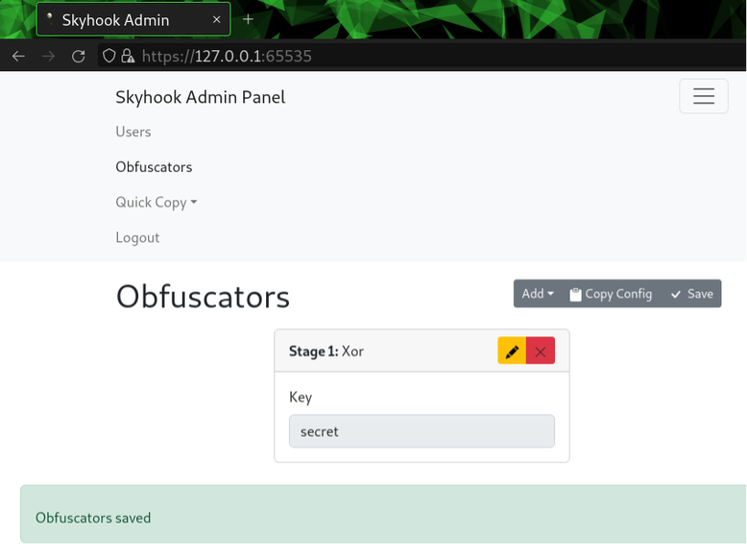Reload the page with refresh icon

pyautogui.click(x=79, y=56)
